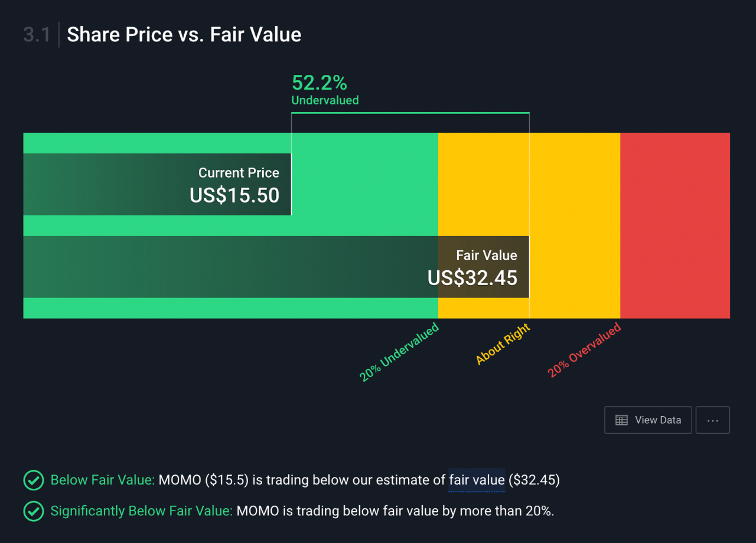Viewport: 756px width, 543px height.
Task: Click the yellow About Right zone
Action: click(574, 225)
